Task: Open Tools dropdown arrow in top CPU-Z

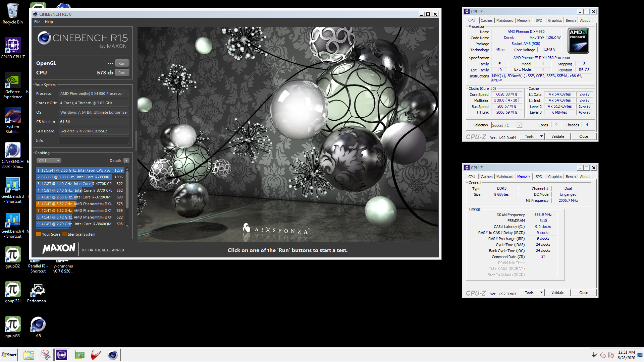Action: (x=541, y=136)
